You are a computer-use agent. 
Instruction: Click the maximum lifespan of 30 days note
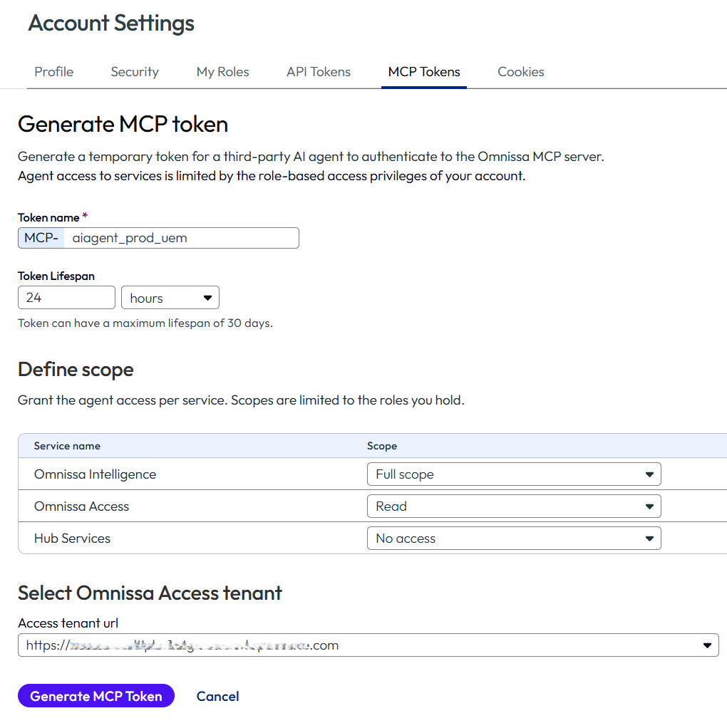(145, 323)
